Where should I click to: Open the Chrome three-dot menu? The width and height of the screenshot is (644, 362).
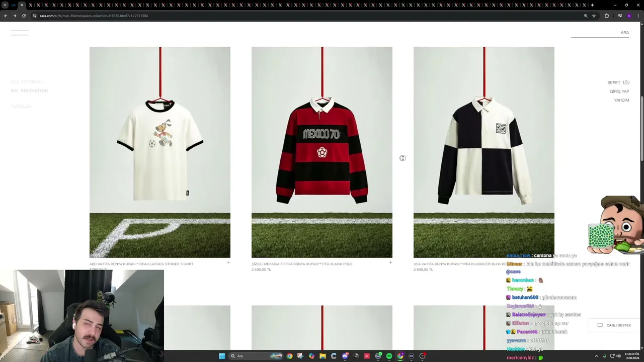click(639, 16)
